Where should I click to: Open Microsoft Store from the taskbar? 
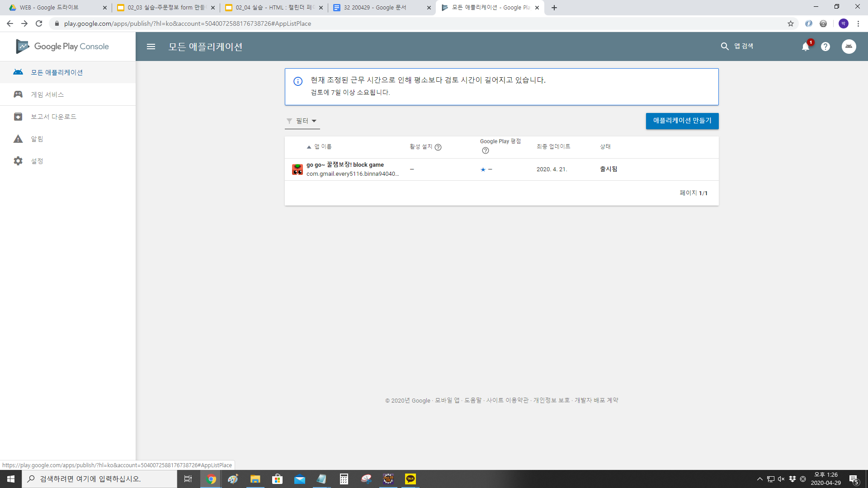pyautogui.click(x=278, y=479)
